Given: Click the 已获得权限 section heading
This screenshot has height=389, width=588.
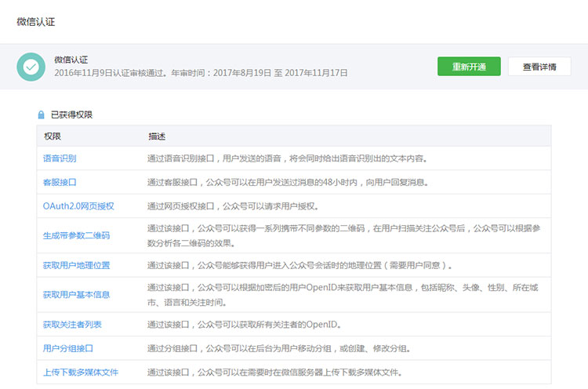Looking at the screenshot, I should click(71, 115).
